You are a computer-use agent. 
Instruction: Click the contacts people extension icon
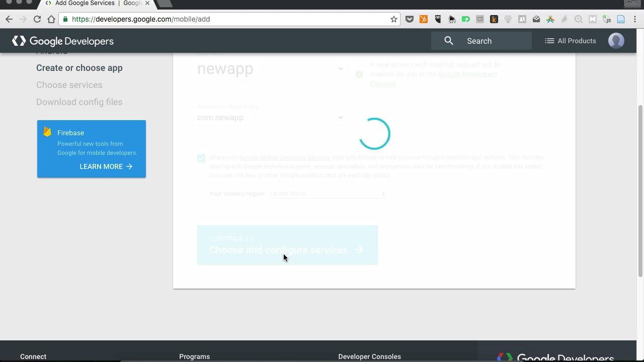tap(522, 19)
